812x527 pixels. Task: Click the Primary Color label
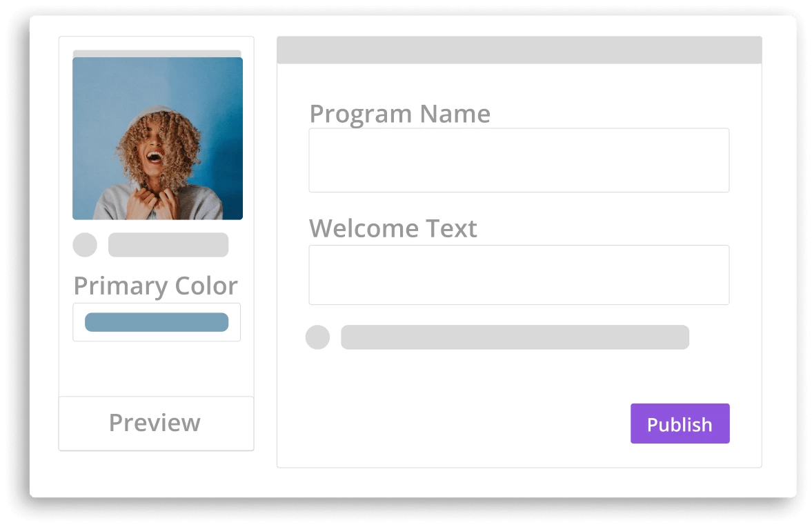(x=155, y=286)
